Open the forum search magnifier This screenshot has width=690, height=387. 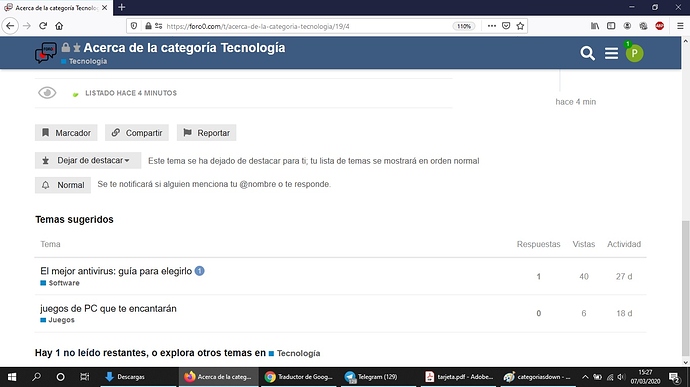point(587,53)
